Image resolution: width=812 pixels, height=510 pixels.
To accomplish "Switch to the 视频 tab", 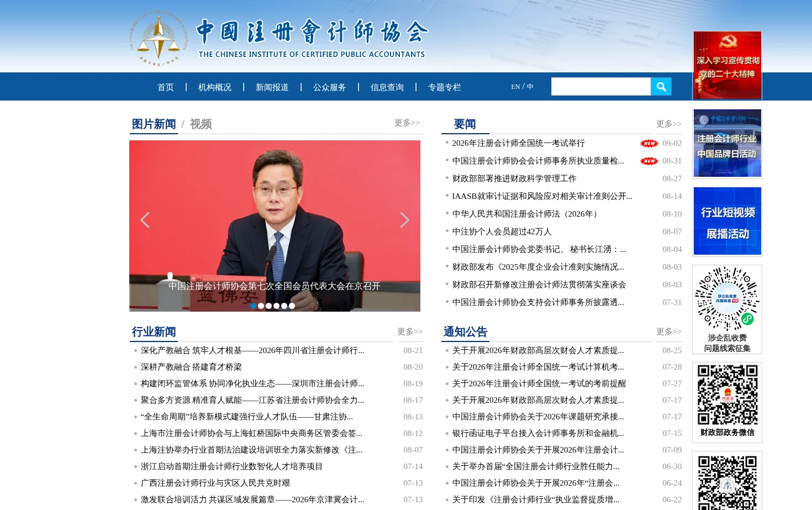I will 201,124.
